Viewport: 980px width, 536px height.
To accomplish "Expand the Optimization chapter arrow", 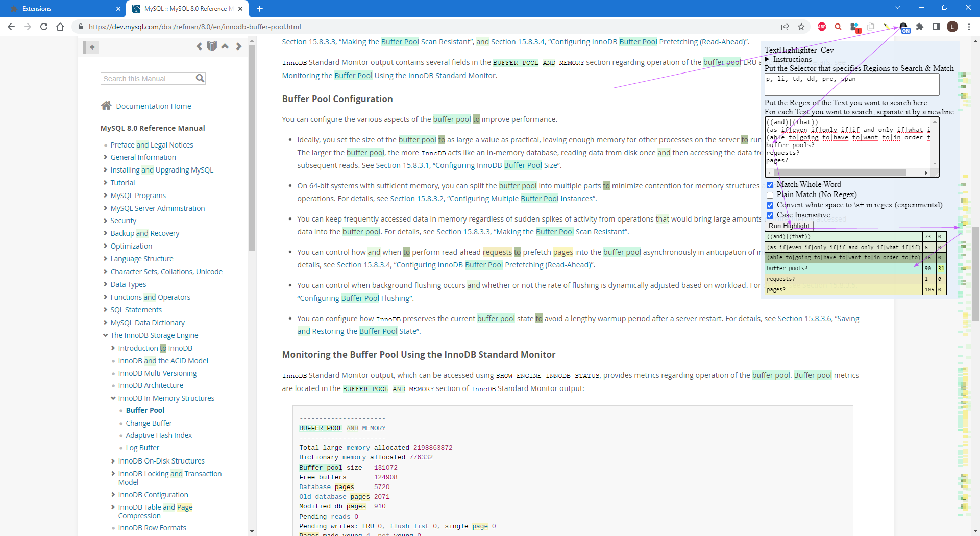I will [105, 246].
